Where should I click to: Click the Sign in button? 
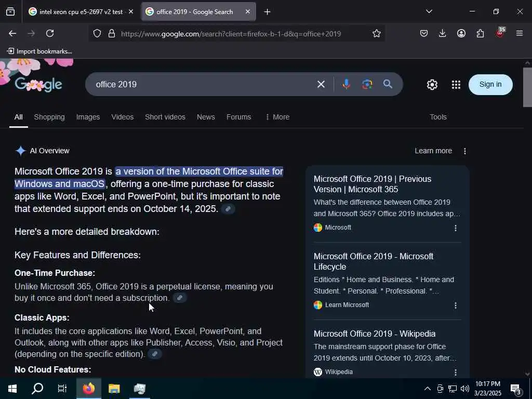(x=490, y=85)
